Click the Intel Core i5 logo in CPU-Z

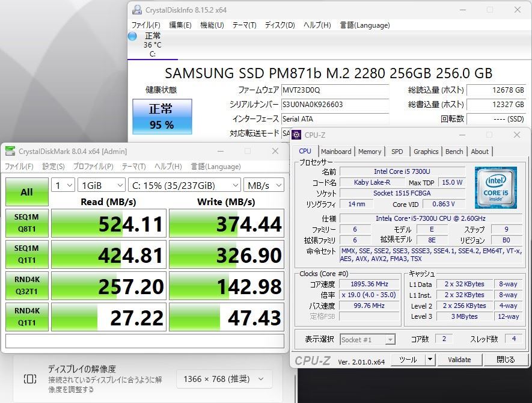pyautogui.click(x=496, y=188)
